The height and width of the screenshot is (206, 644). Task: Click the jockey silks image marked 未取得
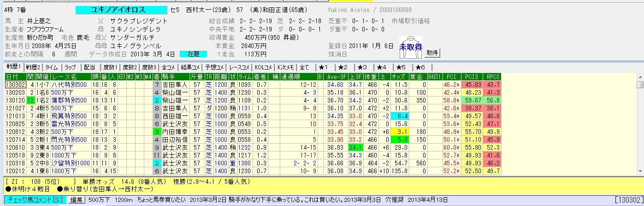pos(410,48)
